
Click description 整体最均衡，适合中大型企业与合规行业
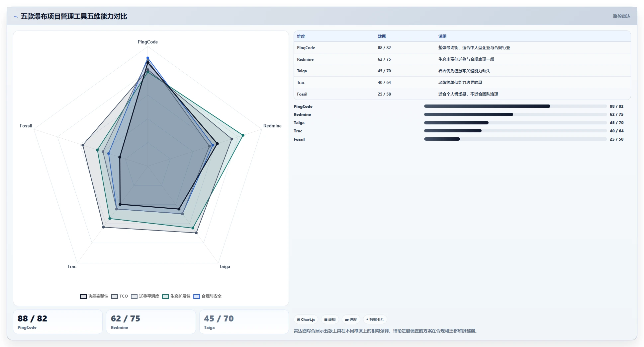pos(474,48)
